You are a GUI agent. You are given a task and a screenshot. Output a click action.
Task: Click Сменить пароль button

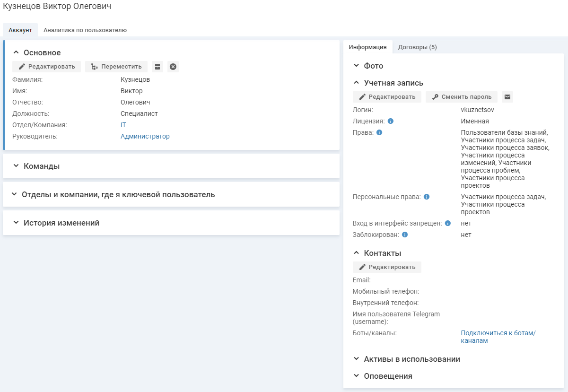pyautogui.click(x=462, y=97)
